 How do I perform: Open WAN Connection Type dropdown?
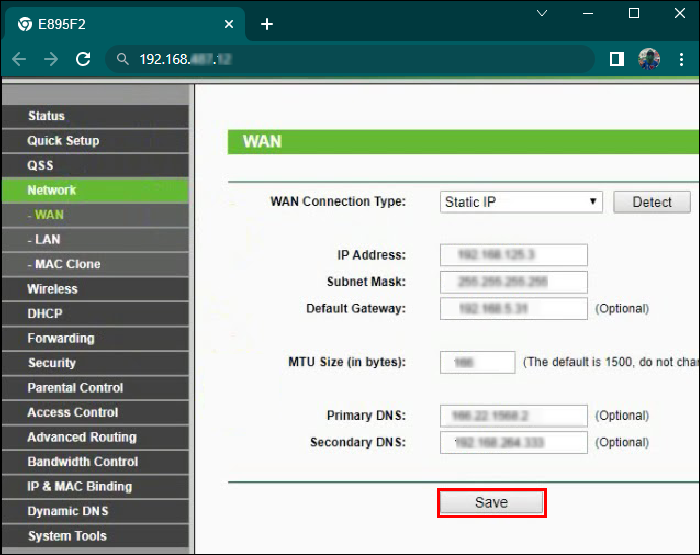click(x=521, y=202)
